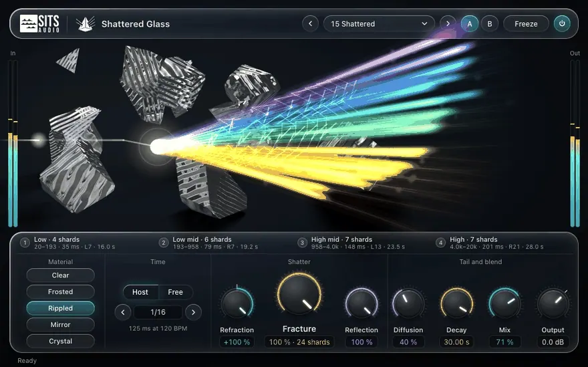Click the Diffusion knob

(x=408, y=303)
